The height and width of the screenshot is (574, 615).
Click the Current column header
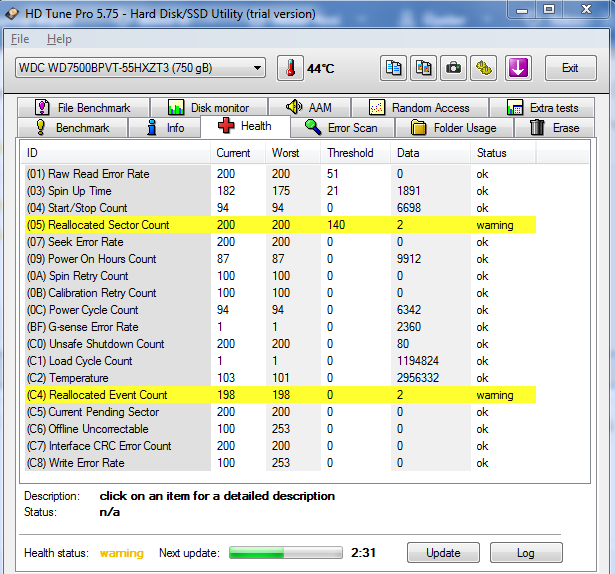point(238,153)
